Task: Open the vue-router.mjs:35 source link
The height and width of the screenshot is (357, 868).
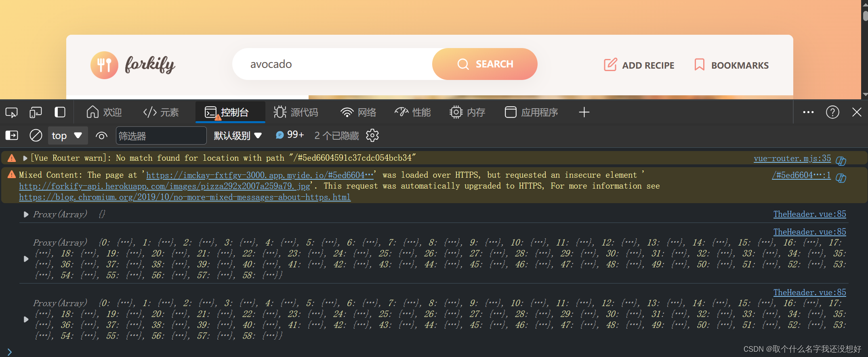Action: pos(792,158)
